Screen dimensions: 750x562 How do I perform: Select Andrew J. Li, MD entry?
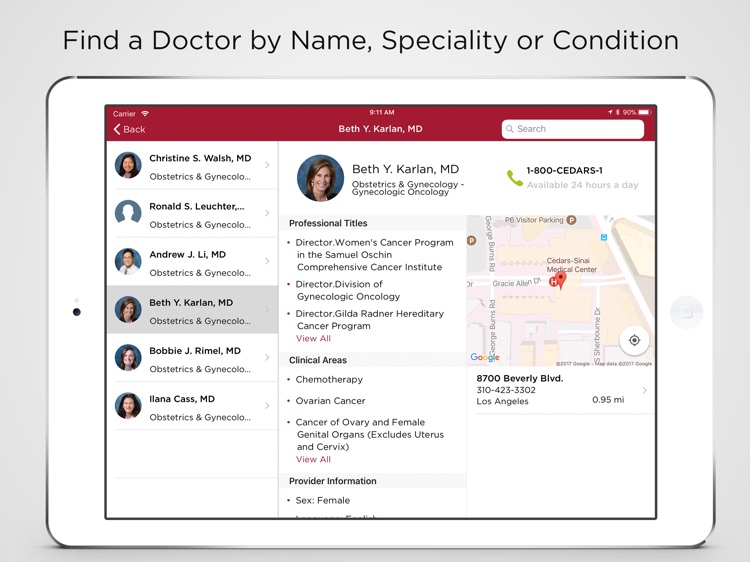pos(192,262)
